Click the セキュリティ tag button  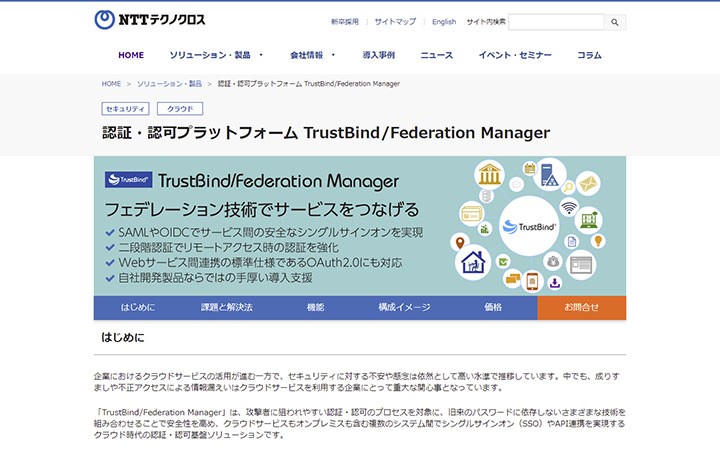125,108
